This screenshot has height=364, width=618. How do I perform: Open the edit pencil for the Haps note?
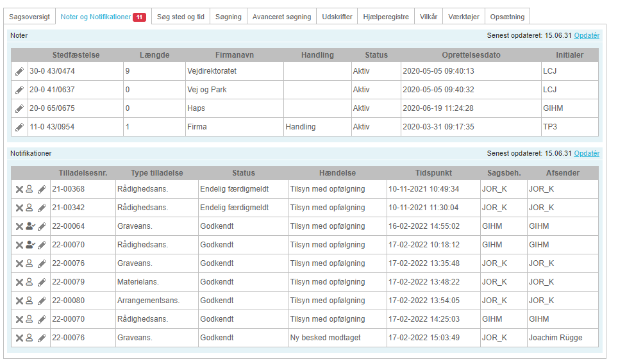(x=19, y=108)
